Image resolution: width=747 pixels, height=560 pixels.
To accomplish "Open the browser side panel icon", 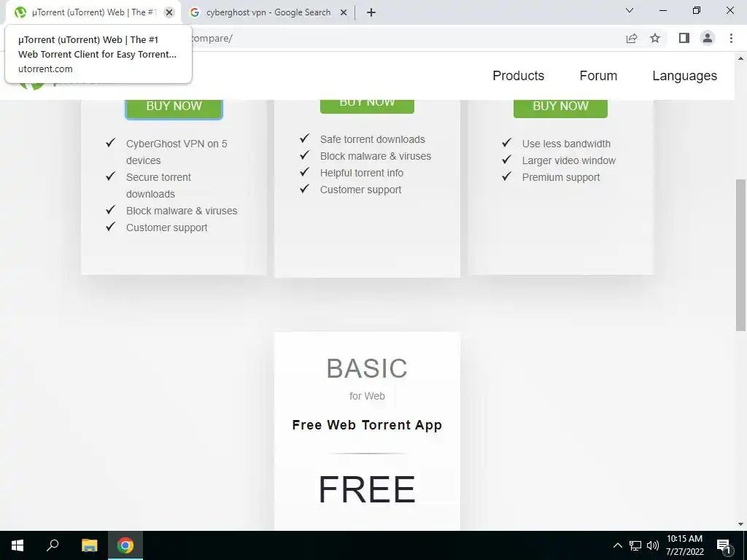I will click(684, 38).
